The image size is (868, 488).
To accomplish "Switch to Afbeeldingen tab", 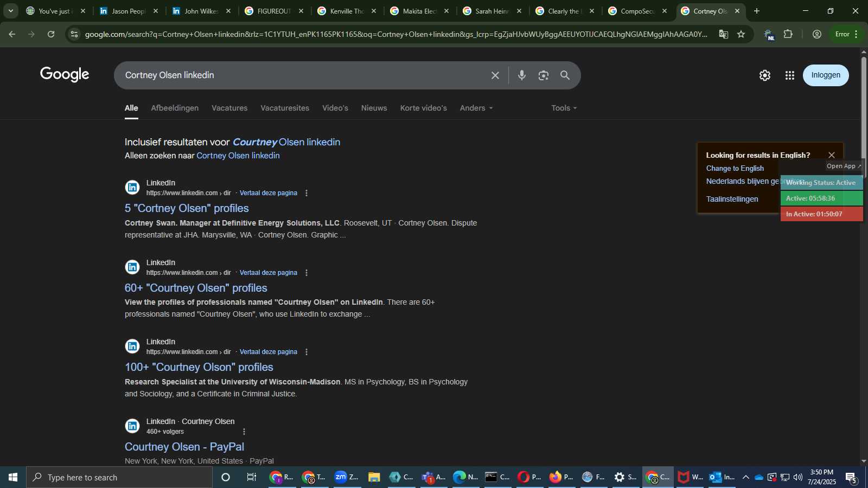I will click(175, 108).
